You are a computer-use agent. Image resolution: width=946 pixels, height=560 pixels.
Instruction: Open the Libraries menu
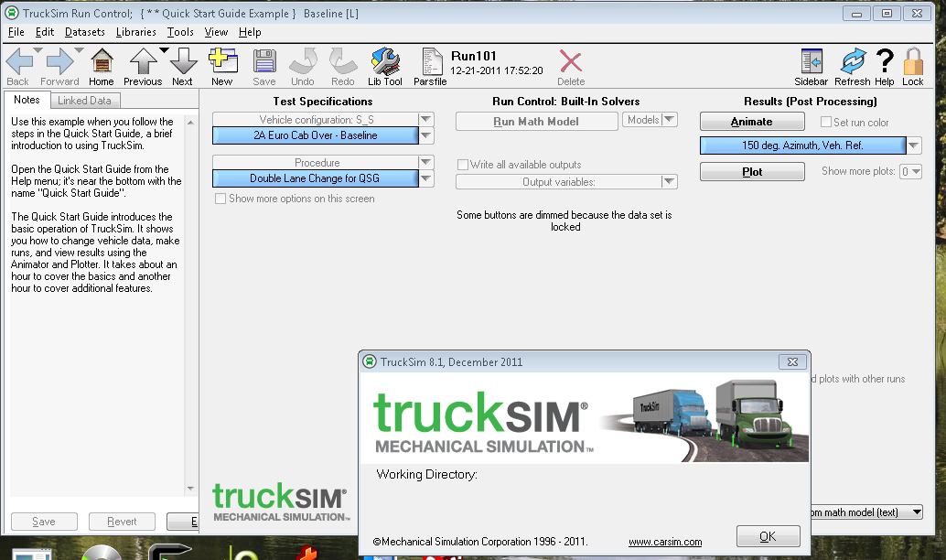[135, 32]
